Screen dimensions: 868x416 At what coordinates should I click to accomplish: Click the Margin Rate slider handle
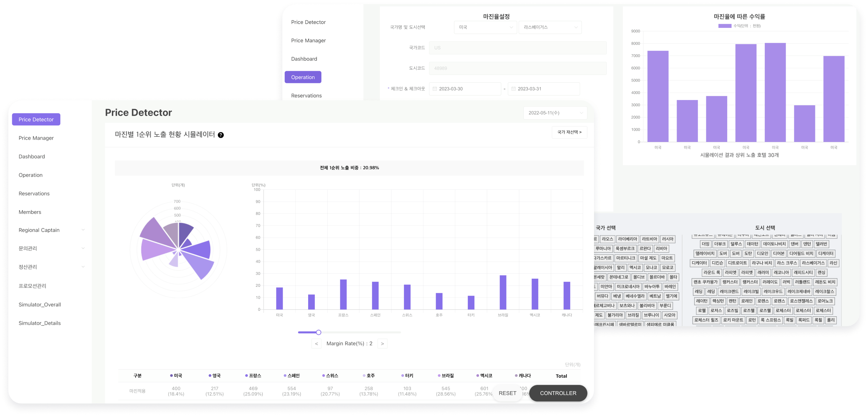coord(318,332)
